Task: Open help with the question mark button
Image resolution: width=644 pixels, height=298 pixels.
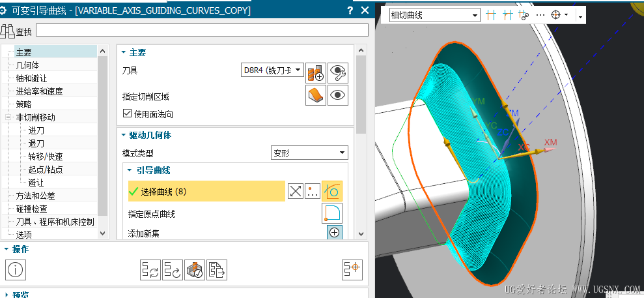Action: [x=350, y=10]
